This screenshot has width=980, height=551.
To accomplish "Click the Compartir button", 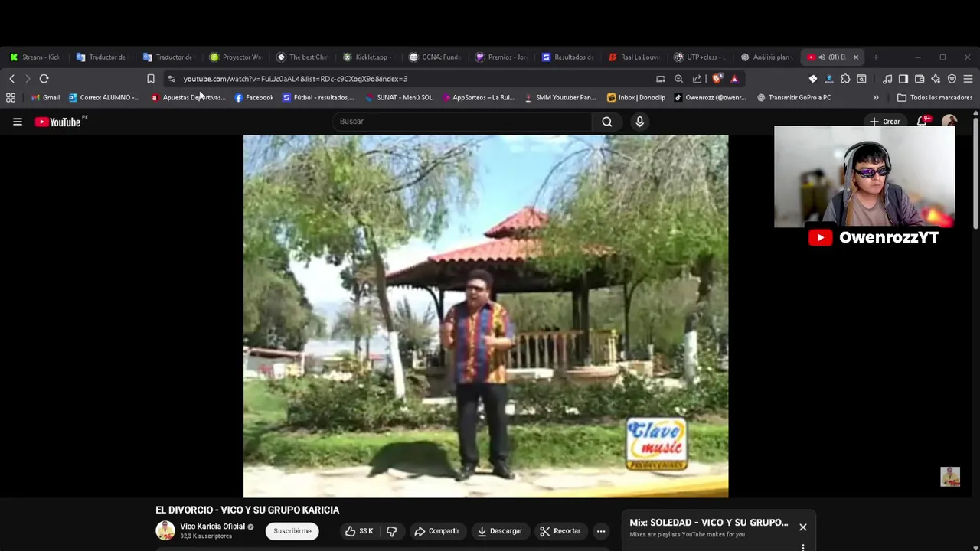I will (x=436, y=531).
